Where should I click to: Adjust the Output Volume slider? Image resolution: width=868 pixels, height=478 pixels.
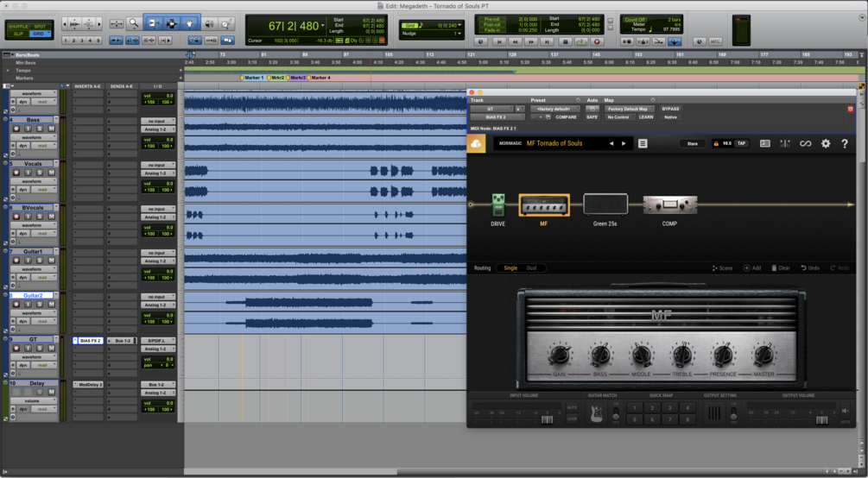pos(821,420)
